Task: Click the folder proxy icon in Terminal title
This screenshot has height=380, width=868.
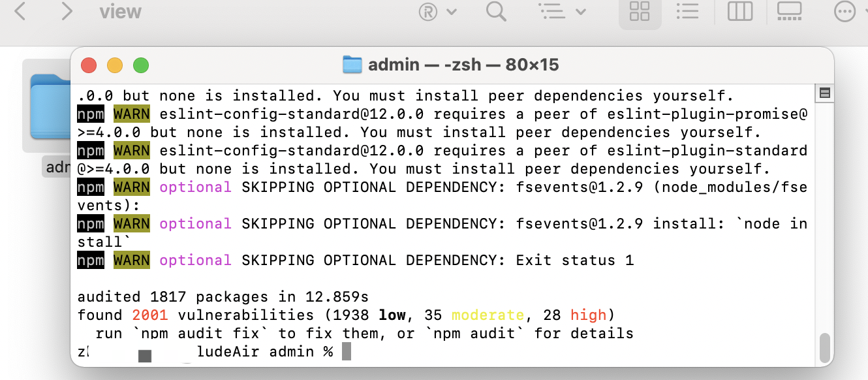Action: click(352, 65)
